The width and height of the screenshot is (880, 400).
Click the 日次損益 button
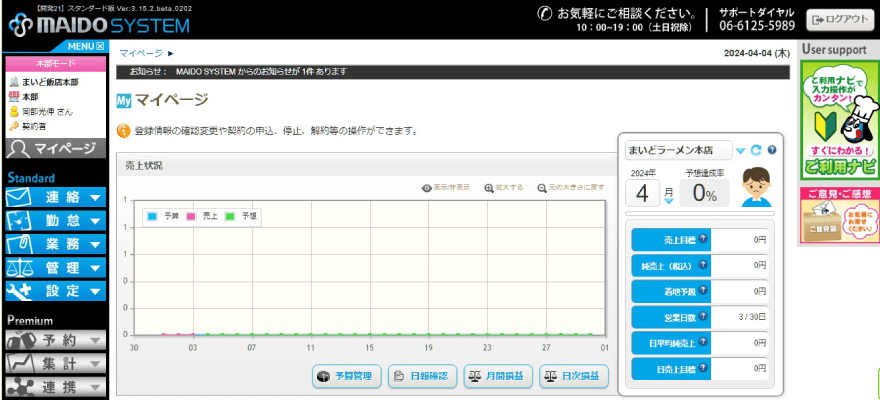574,376
